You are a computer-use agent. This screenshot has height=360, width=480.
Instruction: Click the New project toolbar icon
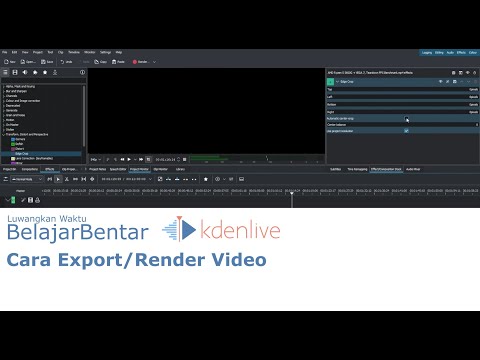tap(7, 62)
